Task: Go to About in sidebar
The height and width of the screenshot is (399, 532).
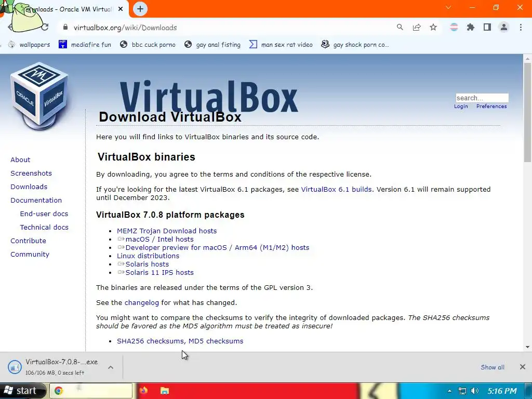Action: pyautogui.click(x=20, y=160)
